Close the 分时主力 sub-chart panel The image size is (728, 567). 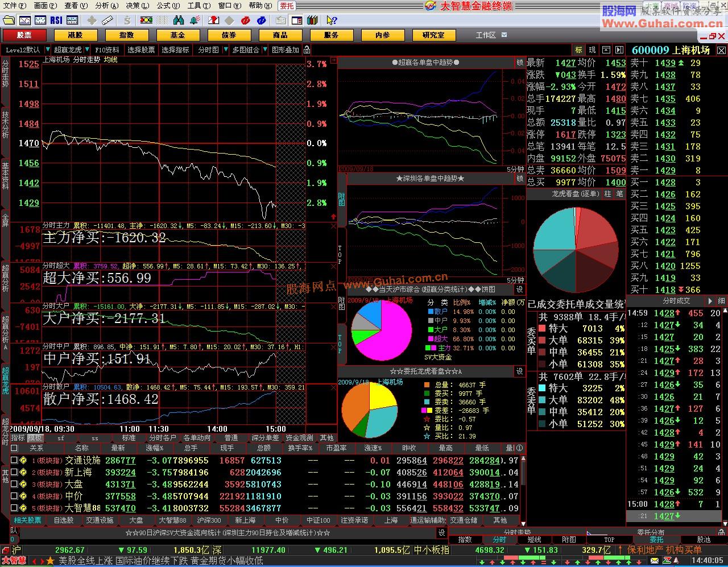[333, 226]
